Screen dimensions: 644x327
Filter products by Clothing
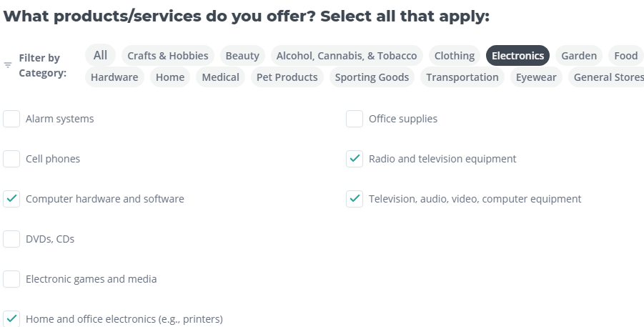(455, 56)
